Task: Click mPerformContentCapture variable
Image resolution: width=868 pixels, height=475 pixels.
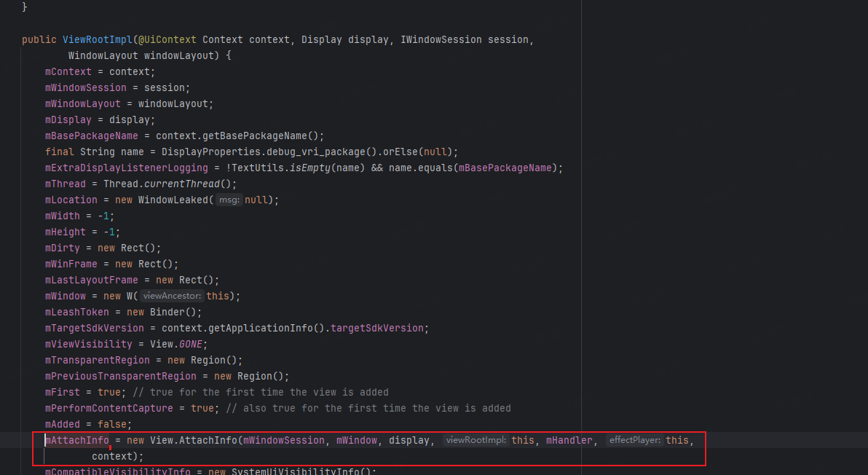Action: 109,409
